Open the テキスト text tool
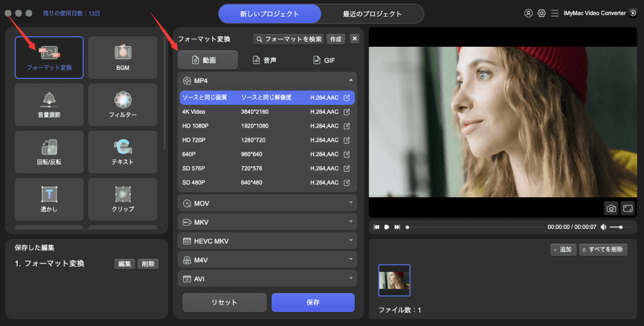Screen dimensions: 644x326 click(x=123, y=152)
